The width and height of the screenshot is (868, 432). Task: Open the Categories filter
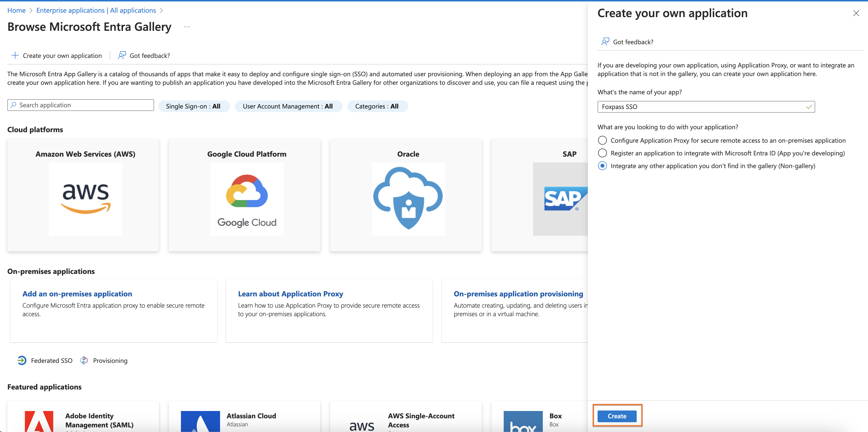point(377,106)
